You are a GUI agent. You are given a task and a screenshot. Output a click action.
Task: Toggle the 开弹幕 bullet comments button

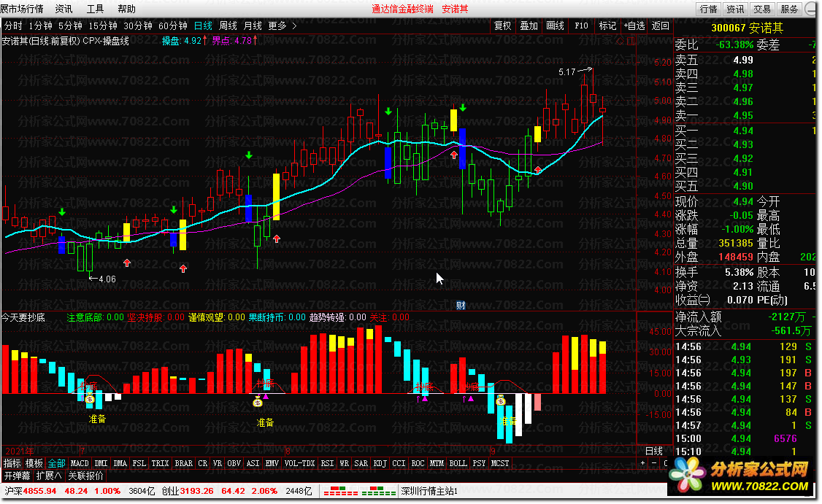(x=18, y=476)
